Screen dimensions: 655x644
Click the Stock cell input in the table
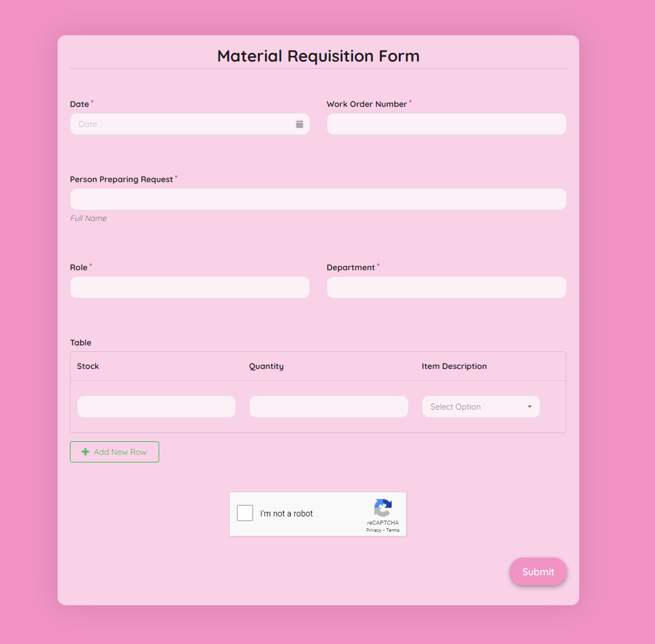[156, 407]
